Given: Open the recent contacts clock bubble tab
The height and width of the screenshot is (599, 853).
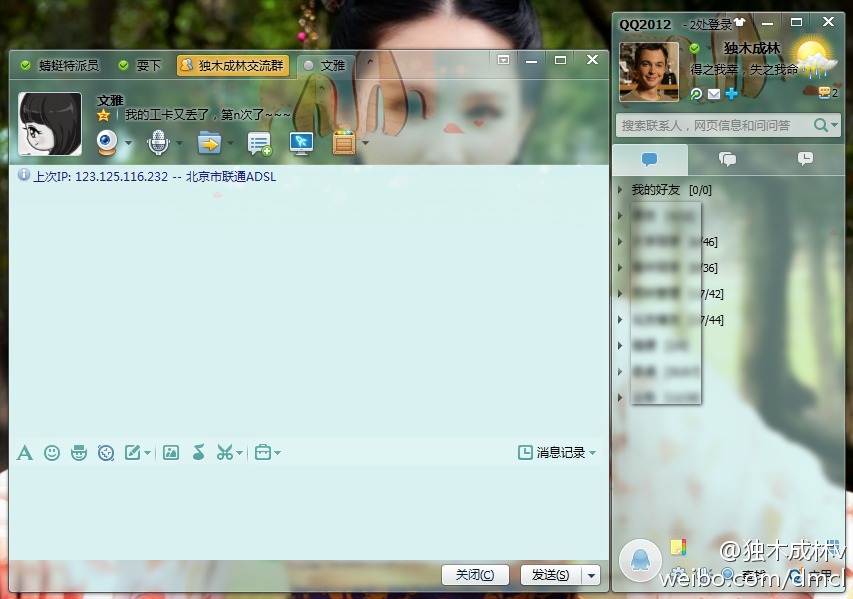Looking at the screenshot, I should 805,159.
